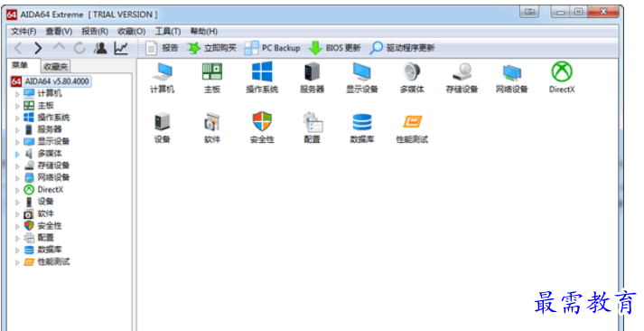The image size is (644, 331).
Task: Select 配置 in the left tree
Action: click(x=45, y=237)
